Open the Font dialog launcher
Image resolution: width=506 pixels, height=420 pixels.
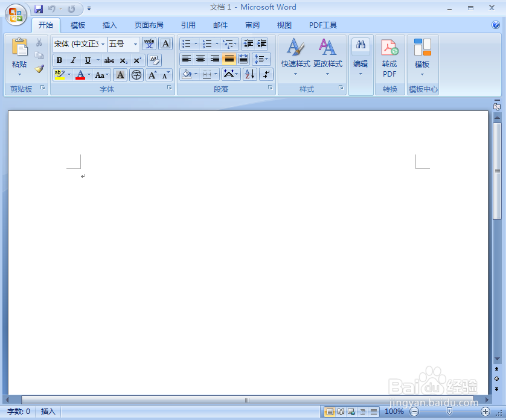coord(170,87)
